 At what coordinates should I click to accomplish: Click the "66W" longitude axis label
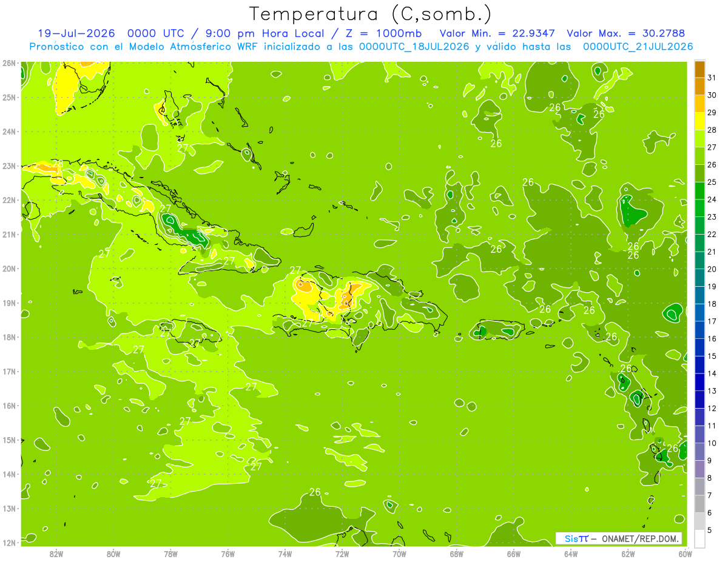[x=513, y=554]
